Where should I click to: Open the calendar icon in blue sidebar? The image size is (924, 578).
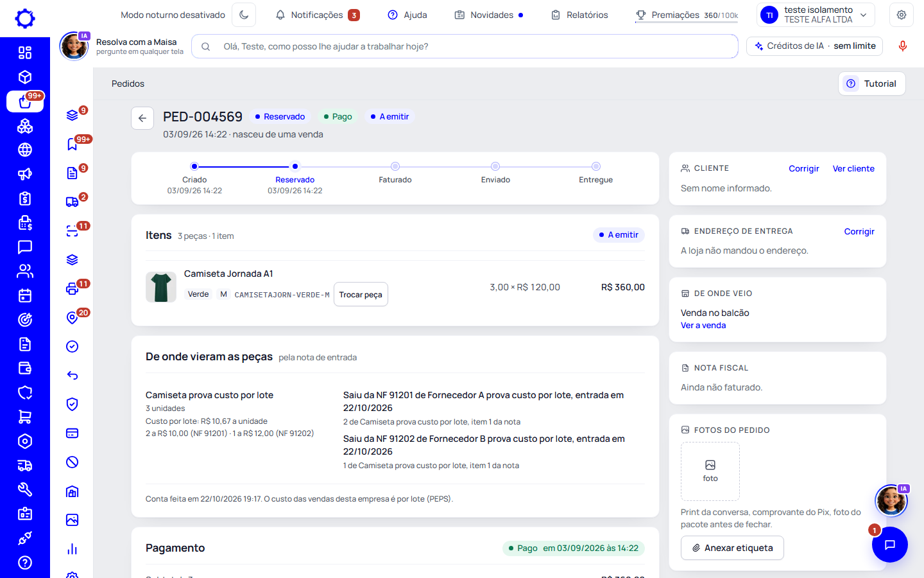25,295
